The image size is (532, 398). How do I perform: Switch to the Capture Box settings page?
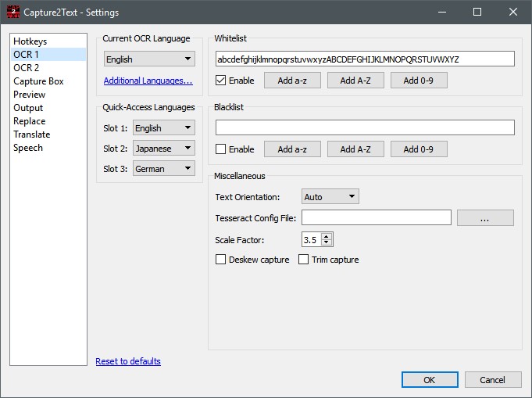click(38, 81)
